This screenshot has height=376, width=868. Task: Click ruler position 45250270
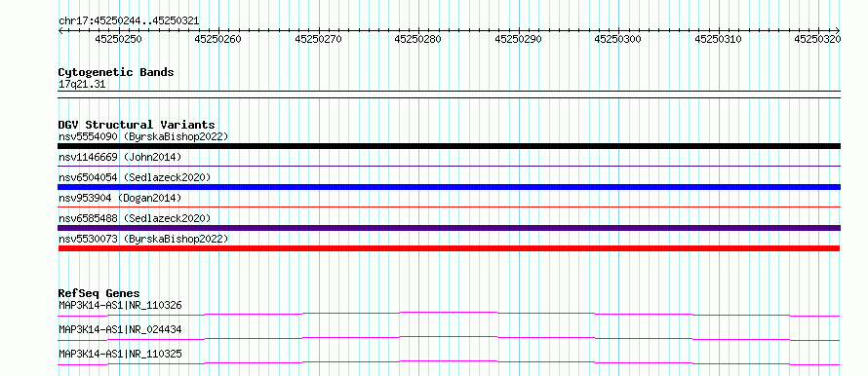point(318,39)
